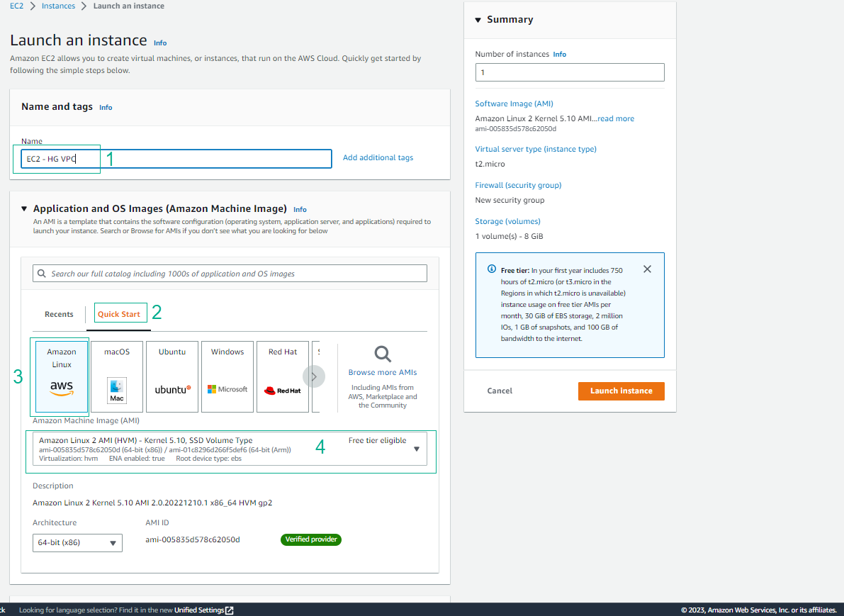Click the Microsoft logo in Windows tile
The width and height of the screenshot is (844, 616).
[x=227, y=388]
